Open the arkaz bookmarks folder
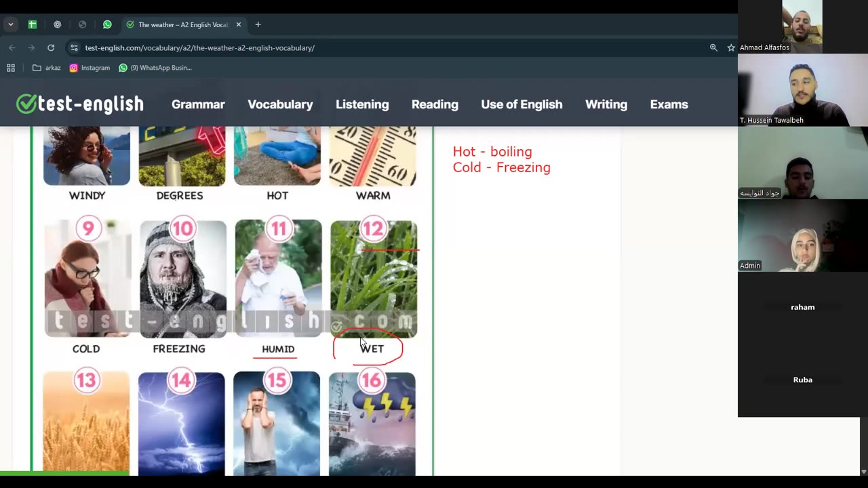Screen dimensions: 868x488 [47, 68]
